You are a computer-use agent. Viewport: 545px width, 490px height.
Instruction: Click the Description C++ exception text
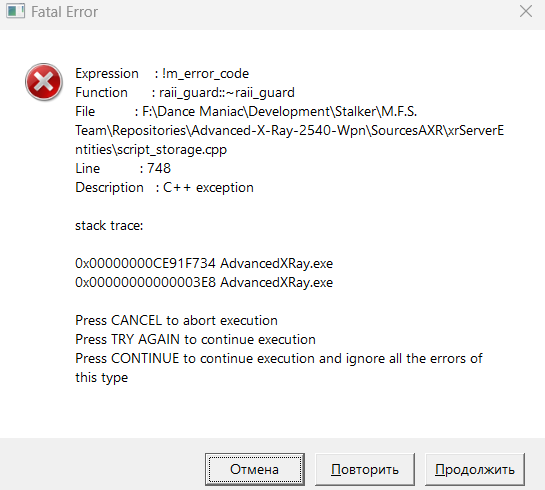pos(164,188)
